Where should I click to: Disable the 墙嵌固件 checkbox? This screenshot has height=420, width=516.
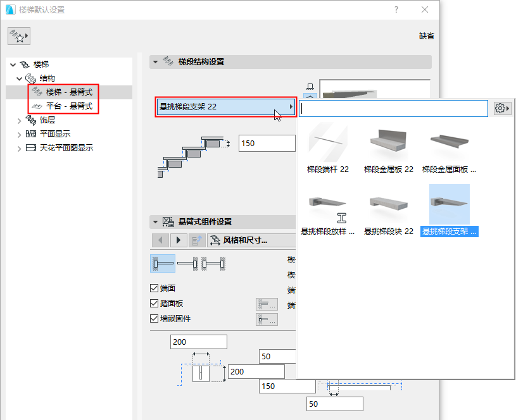(154, 318)
